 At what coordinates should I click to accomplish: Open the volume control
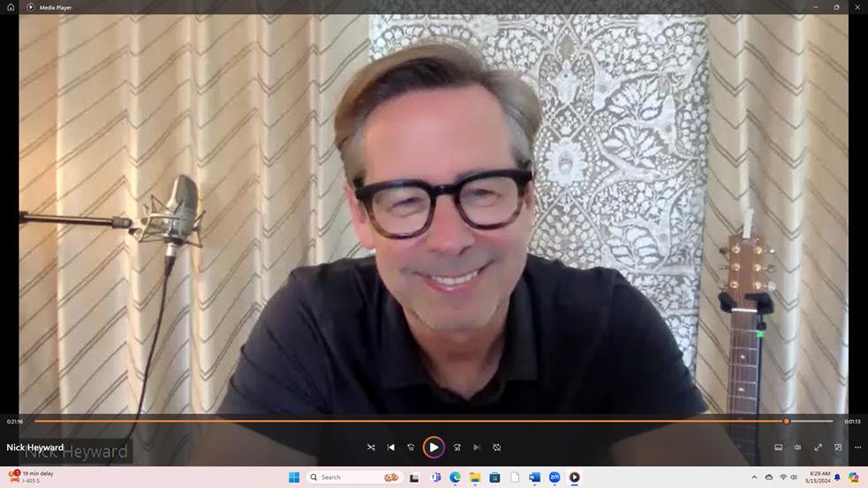click(797, 447)
